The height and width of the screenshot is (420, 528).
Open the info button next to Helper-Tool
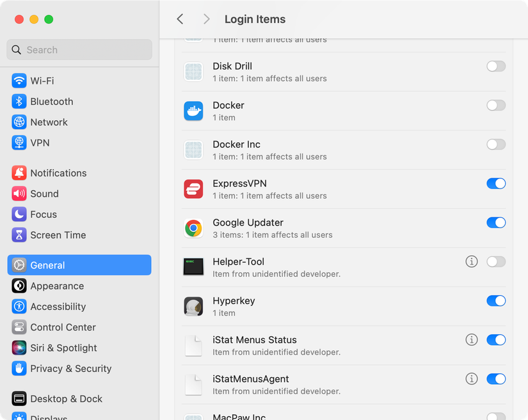(472, 261)
